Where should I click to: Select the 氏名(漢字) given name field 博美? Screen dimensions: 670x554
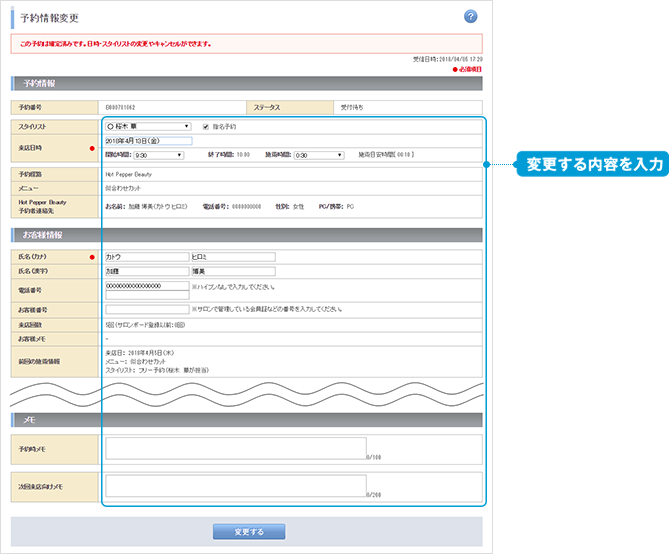[x=232, y=271]
